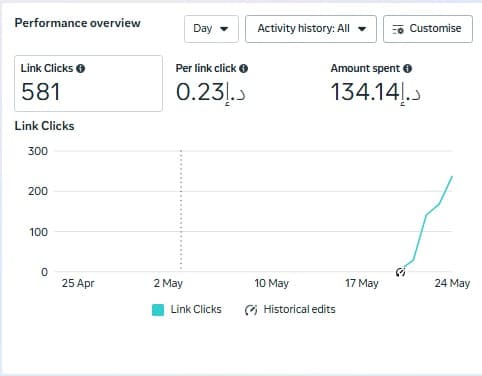Click the historical edit marker on the chart

[400, 272]
